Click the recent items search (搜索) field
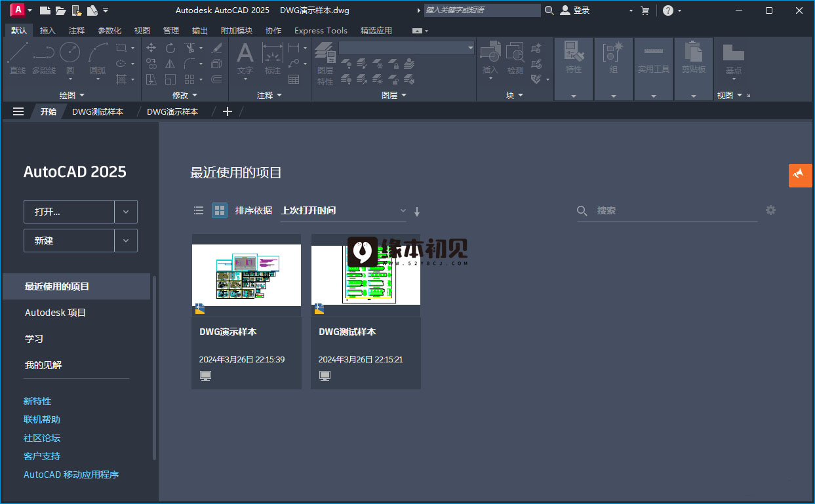815x504 pixels. [667, 210]
